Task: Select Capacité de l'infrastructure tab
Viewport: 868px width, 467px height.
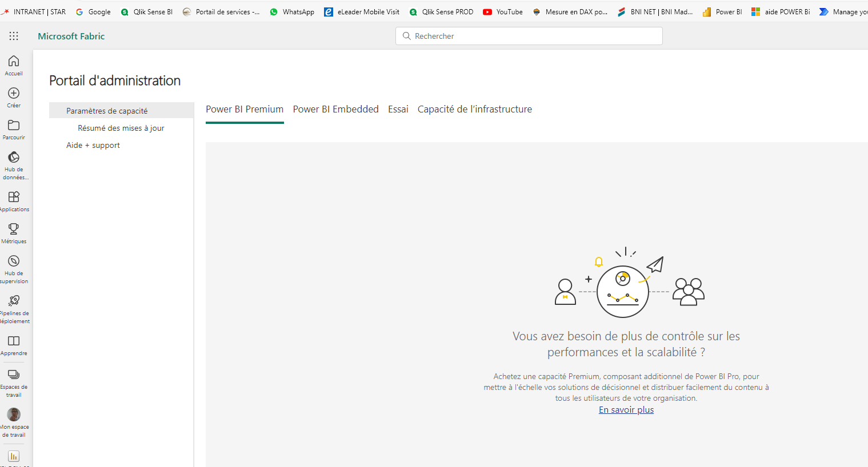Action: point(475,109)
